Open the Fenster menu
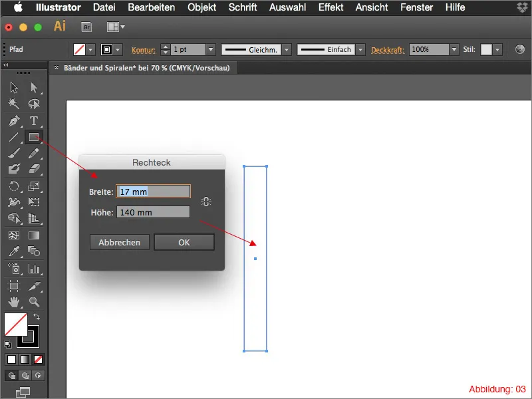 coord(417,7)
